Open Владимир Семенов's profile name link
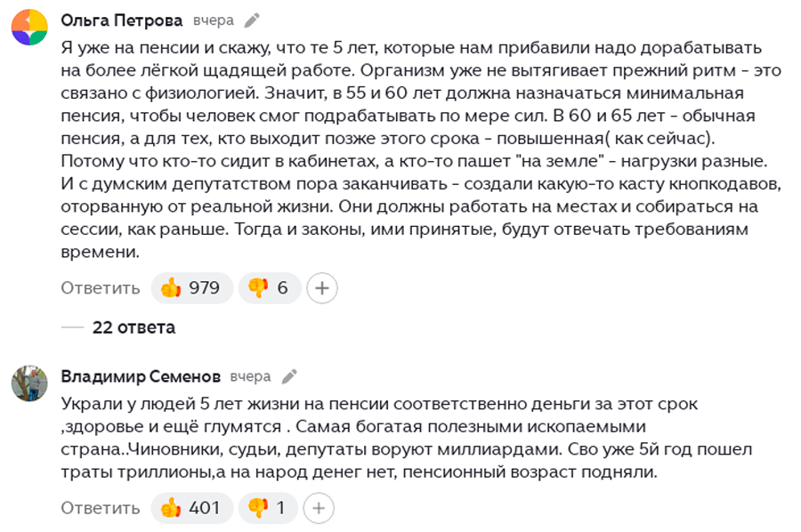This screenshot has width=801, height=532. 141,376
